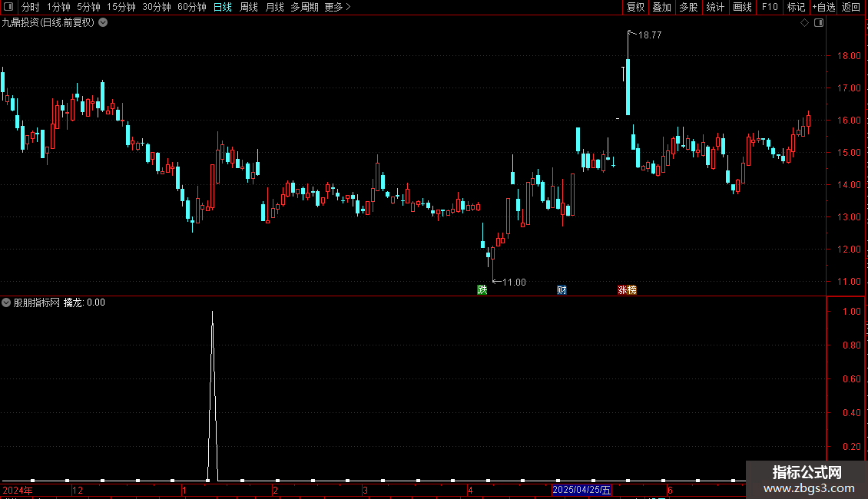Open dropdown next to 九鼎投资 title
Image resolution: width=868 pixels, height=499 pixels.
pos(103,23)
